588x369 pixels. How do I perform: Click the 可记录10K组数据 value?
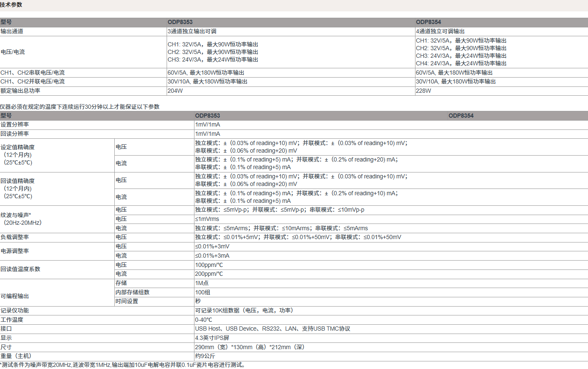point(244,310)
